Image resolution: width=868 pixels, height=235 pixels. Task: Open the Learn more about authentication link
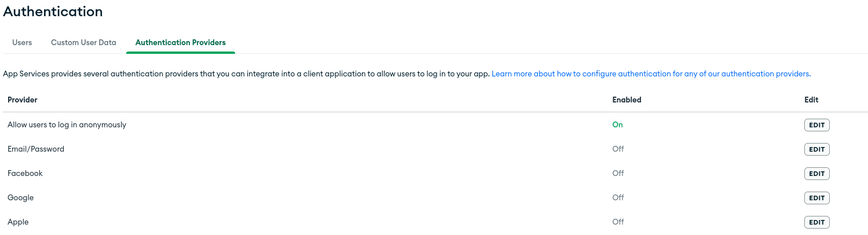coord(651,74)
